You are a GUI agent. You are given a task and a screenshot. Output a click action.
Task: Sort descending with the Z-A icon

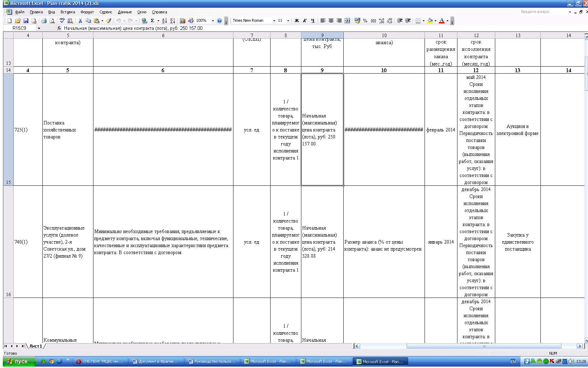pos(172,21)
